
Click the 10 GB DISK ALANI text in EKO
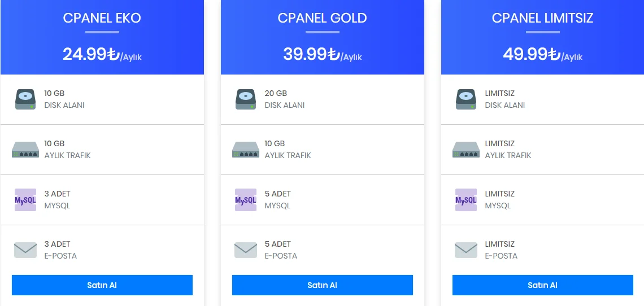click(64, 99)
